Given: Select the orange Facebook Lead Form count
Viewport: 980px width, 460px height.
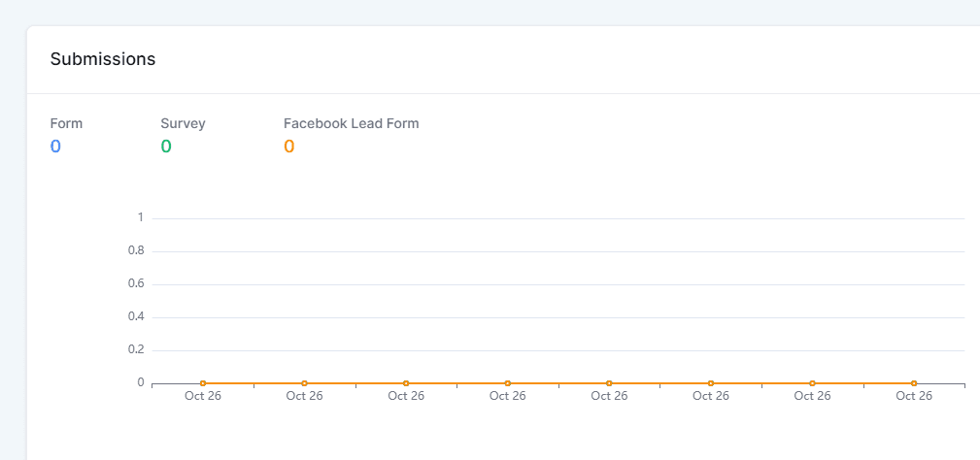Looking at the screenshot, I should tap(288, 147).
